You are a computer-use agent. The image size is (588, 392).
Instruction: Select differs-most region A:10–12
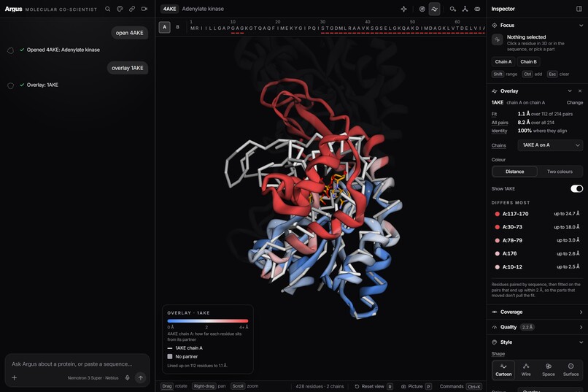pos(537,267)
